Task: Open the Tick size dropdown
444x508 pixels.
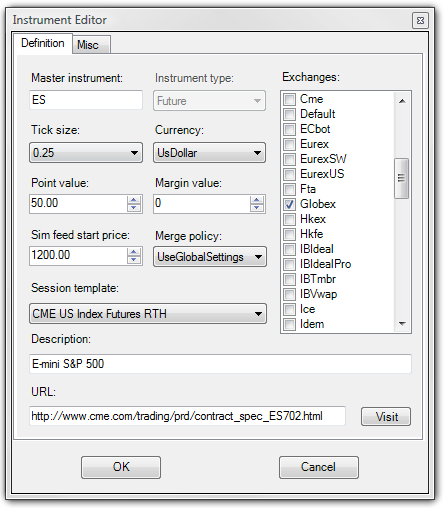Action: click(86, 153)
